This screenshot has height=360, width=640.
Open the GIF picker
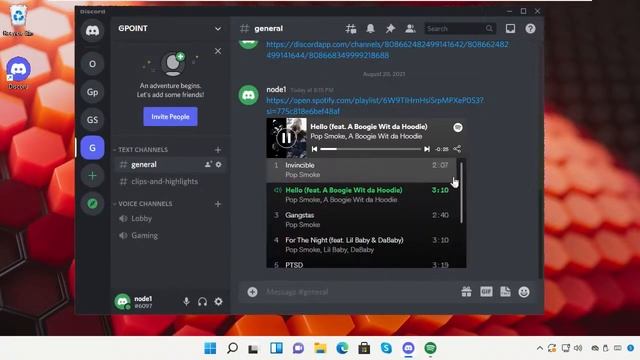click(486, 292)
